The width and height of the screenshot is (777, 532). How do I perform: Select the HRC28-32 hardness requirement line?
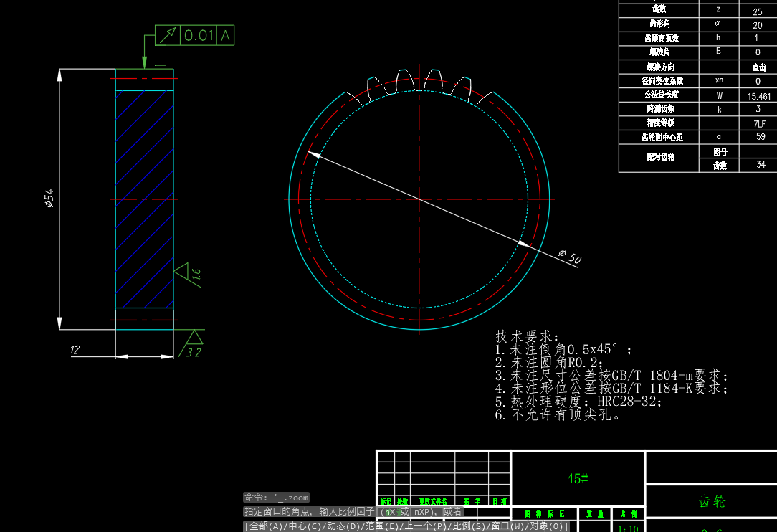[578, 401]
